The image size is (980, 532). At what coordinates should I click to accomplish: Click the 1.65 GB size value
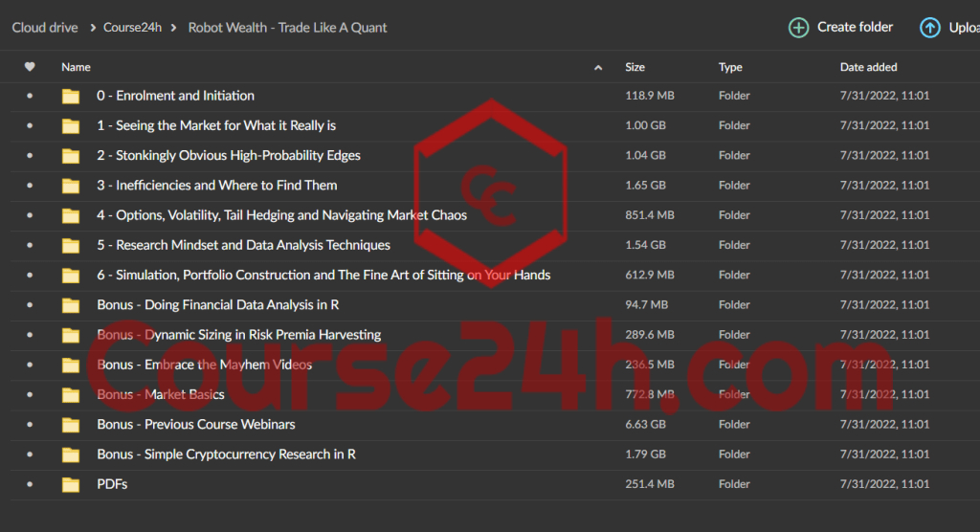(x=646, y=186)
